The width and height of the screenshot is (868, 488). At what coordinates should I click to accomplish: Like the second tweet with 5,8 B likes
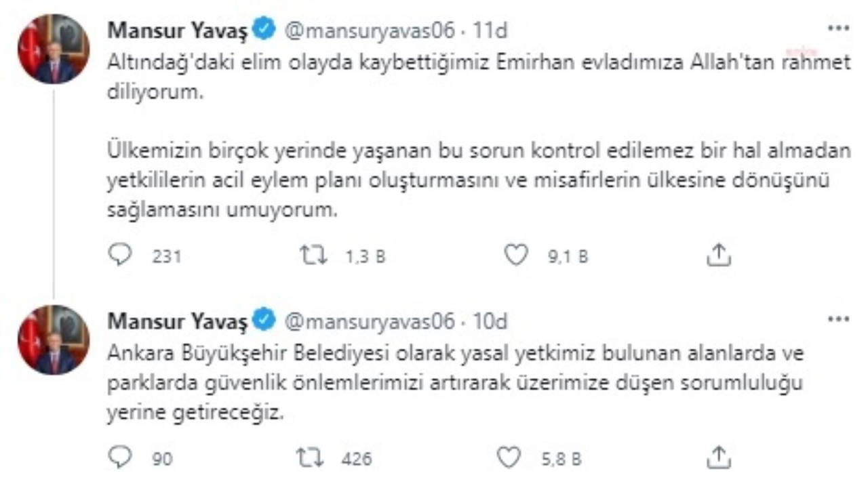coord(509,457)
